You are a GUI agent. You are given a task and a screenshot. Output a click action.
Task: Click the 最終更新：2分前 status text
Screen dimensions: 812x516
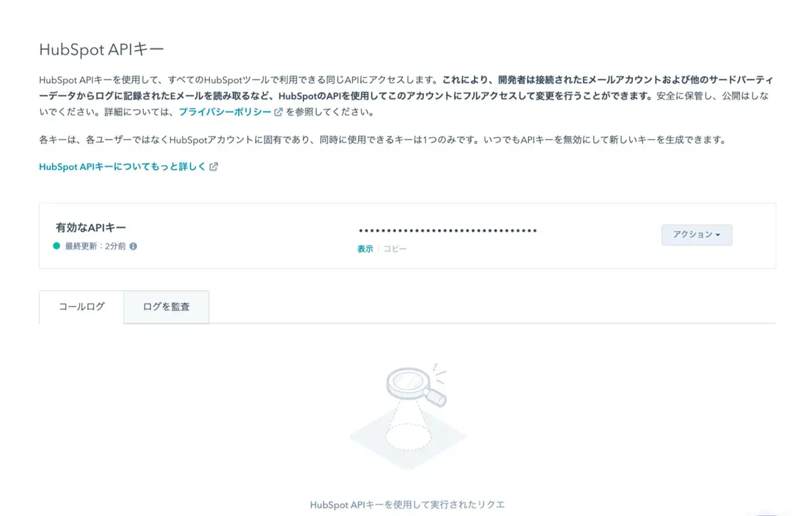tap(95, 246)
